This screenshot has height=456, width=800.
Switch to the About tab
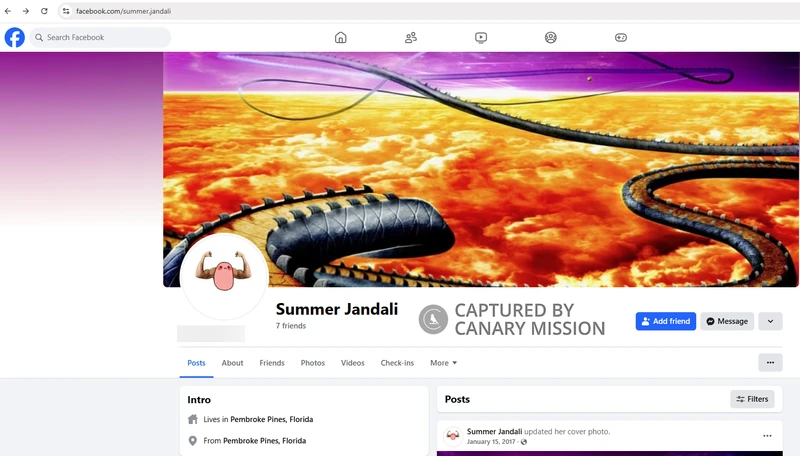click(x=232, y=363)
